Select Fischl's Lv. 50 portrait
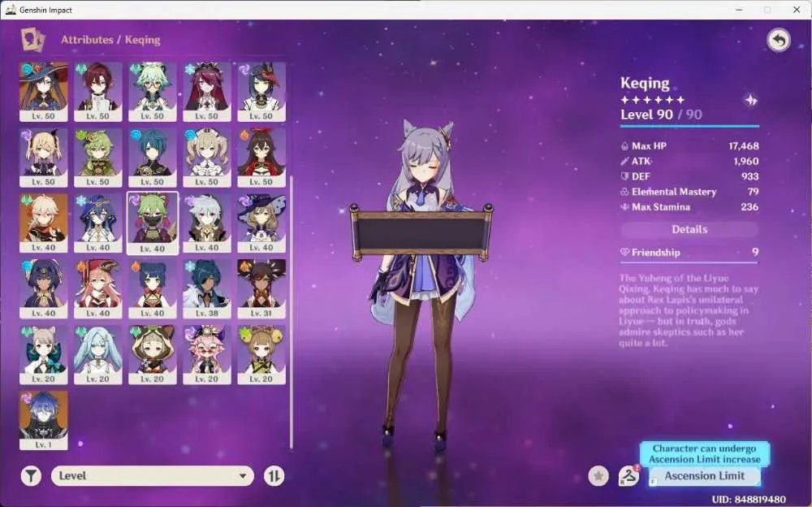This screenshot has width=812, height=507. point(44,158)
